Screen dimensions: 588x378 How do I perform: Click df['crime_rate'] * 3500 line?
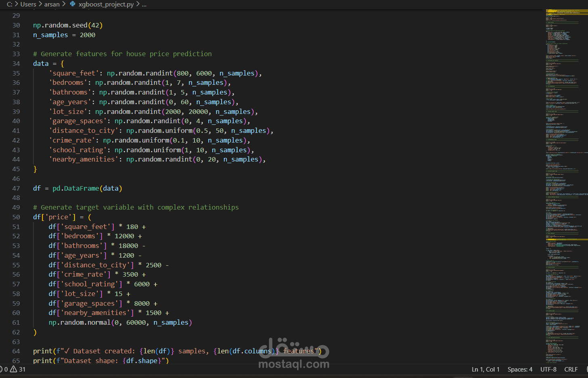pos(97,274)
